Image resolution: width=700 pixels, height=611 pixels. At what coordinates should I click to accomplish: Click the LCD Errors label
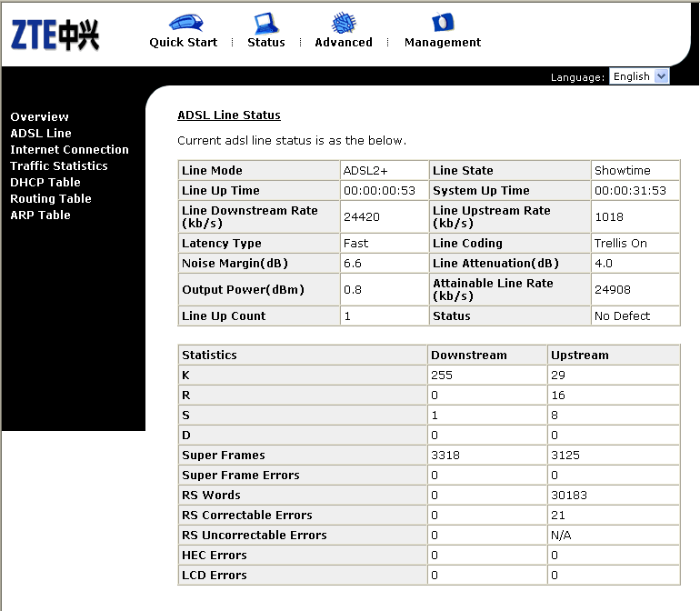[215, 576]
